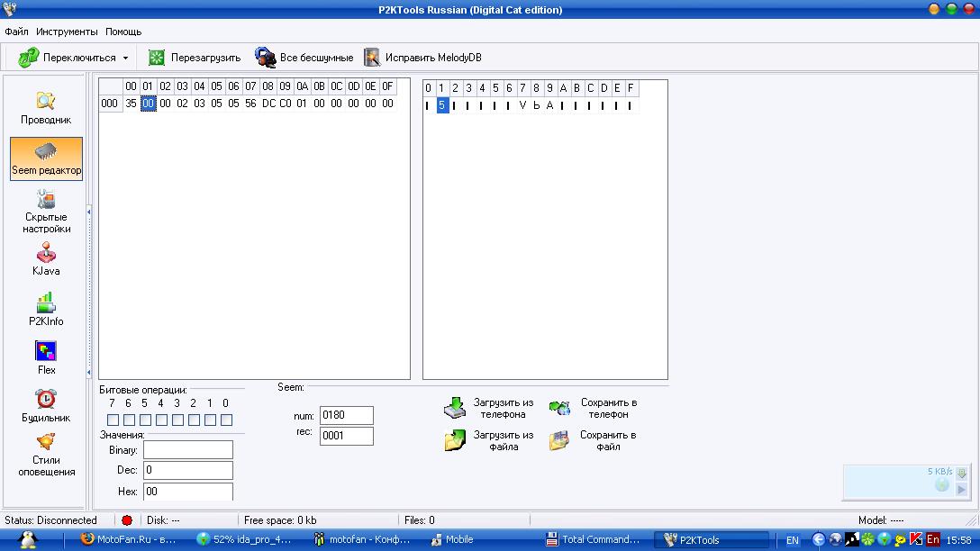Select hex cell DC in column 08

pos(268,104)
